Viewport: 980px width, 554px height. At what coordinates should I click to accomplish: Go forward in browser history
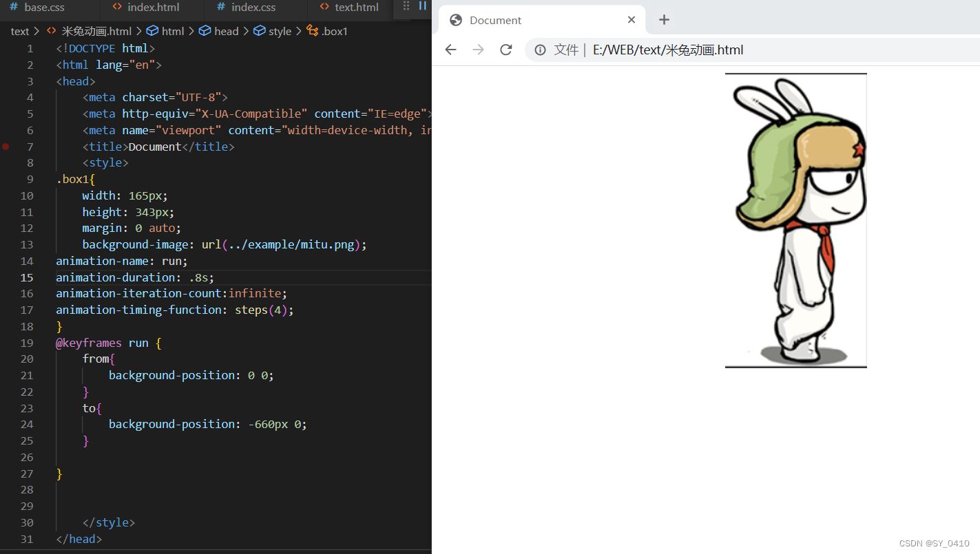tap(478, 50)
